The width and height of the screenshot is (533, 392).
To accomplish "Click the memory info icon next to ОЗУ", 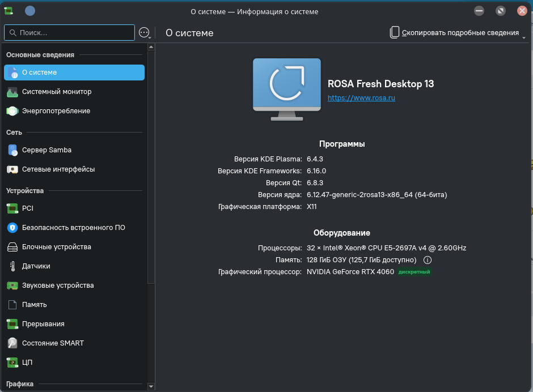I will [x=428, y=260].
